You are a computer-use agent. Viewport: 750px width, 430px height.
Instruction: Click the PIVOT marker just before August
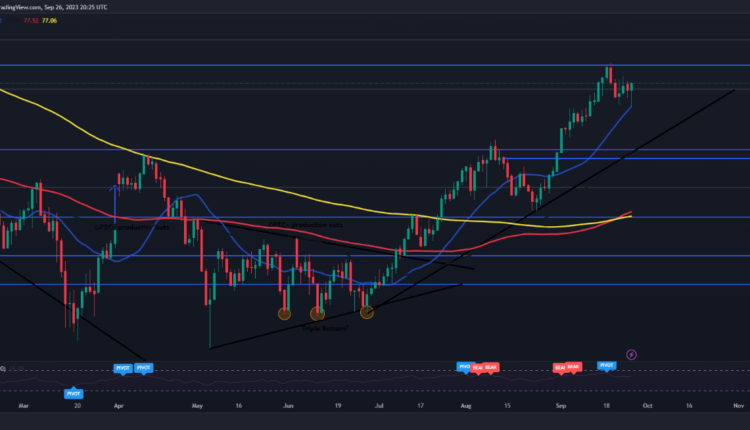463,367
